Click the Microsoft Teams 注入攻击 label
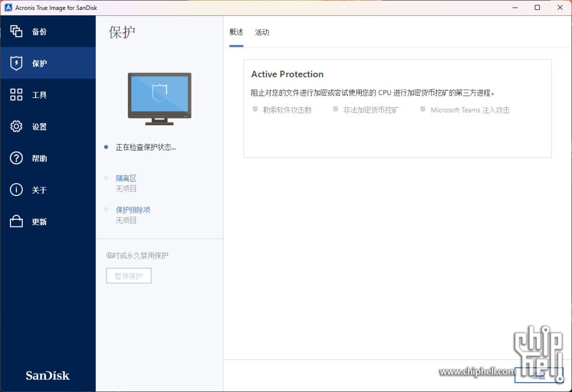This screenshot has width=572, height=392. tap(470, 110)
